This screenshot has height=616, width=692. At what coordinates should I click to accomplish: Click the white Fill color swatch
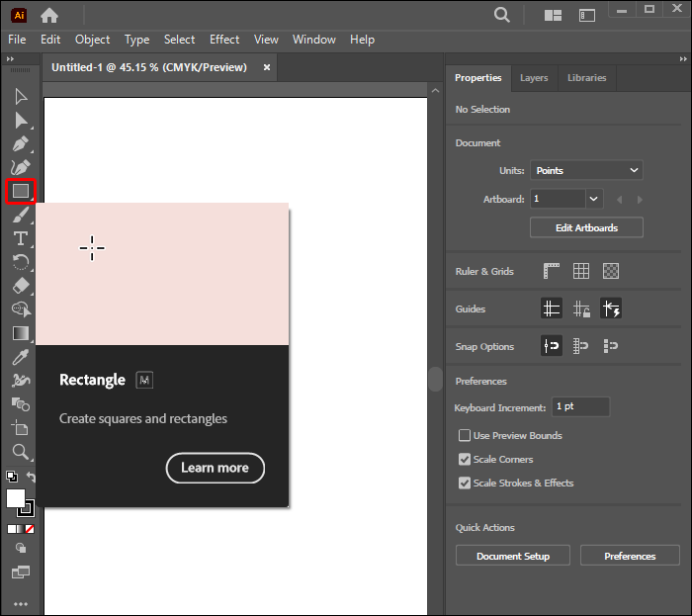tap(16, 498)
